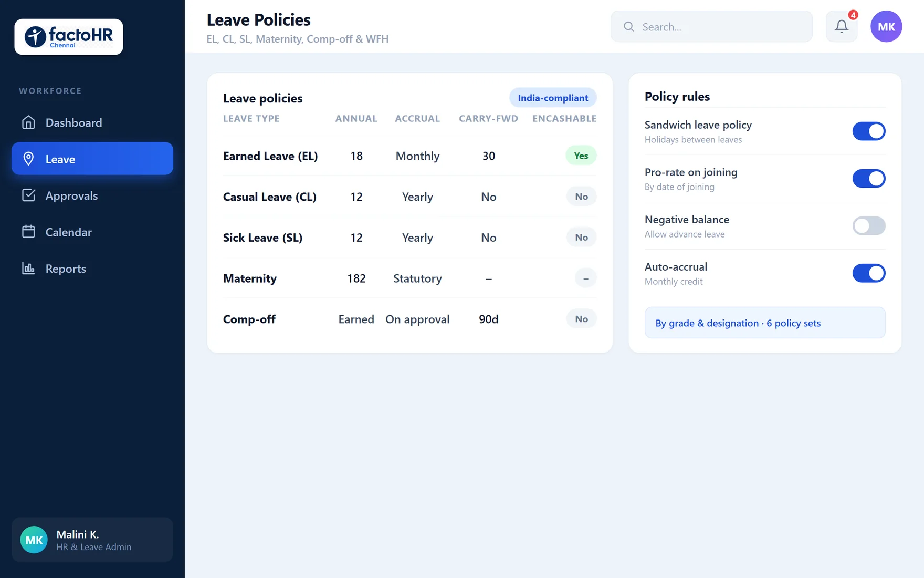Click the Leave Policies page title
Screen dimensions: 924x578
click(x=258, y=20)
